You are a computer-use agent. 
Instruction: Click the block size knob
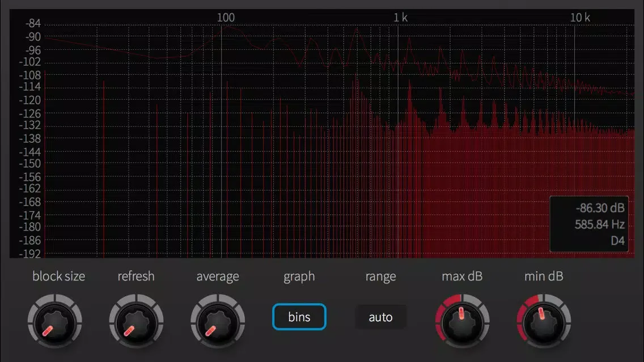[54, 321]
